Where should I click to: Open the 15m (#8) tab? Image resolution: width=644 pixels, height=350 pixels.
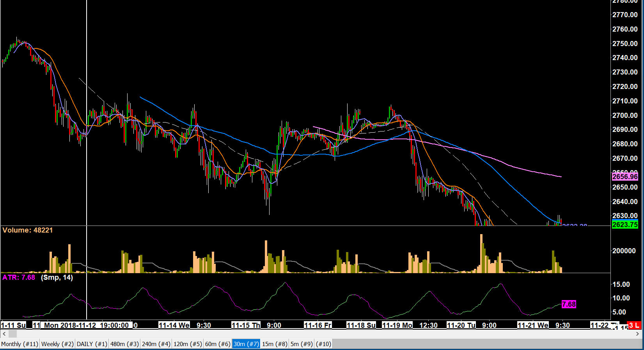tap(275, 344)
